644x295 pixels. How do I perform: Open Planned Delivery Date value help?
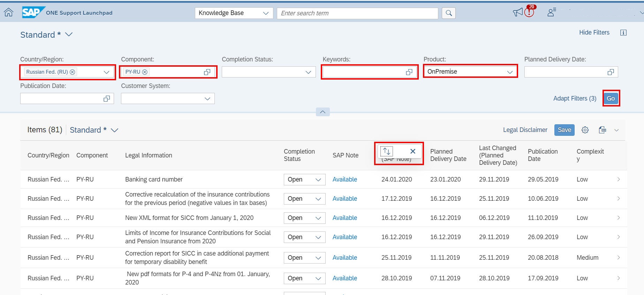611,72
